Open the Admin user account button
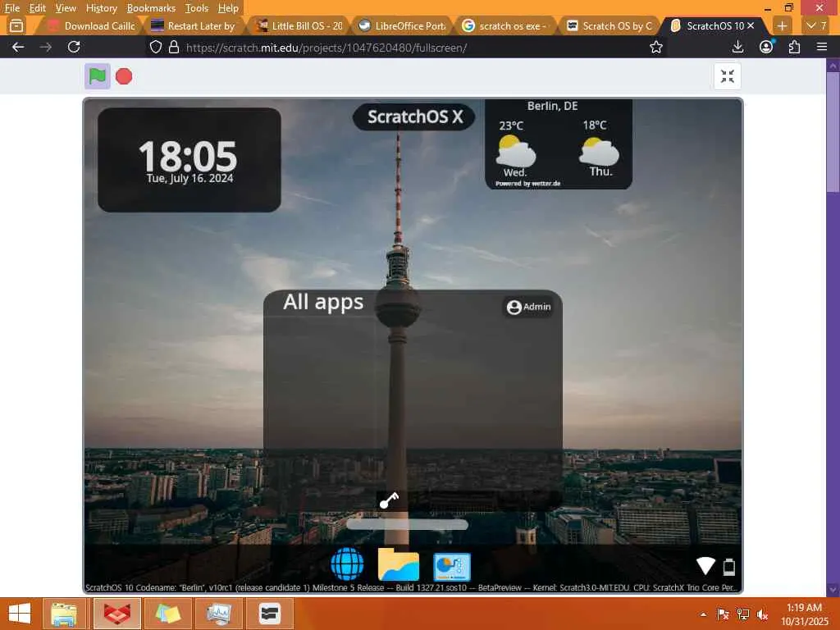The image size is (840, 630). (529, 307)
